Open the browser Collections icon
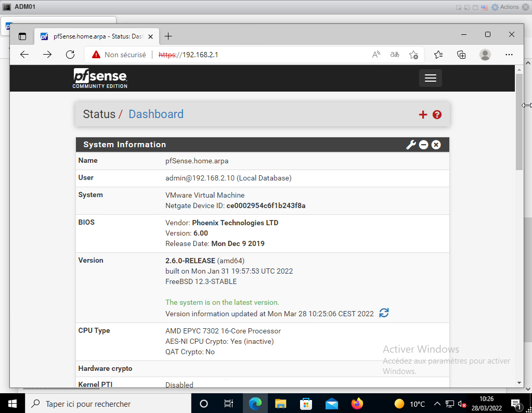This screenshot has width=532, height=413. pyautogui.click(x=461, y=55)
